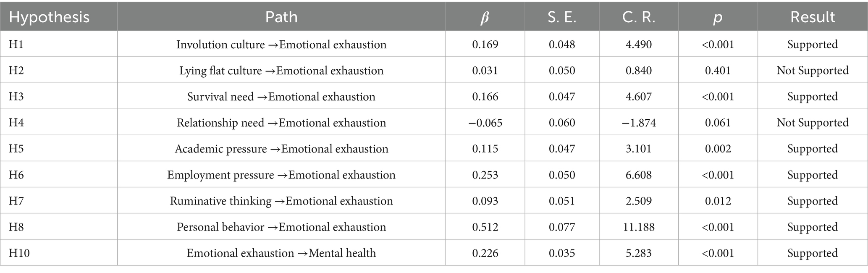Click the p value 0.401
Image resolution: width=868 pixels, height=273 pixels.
718,71
